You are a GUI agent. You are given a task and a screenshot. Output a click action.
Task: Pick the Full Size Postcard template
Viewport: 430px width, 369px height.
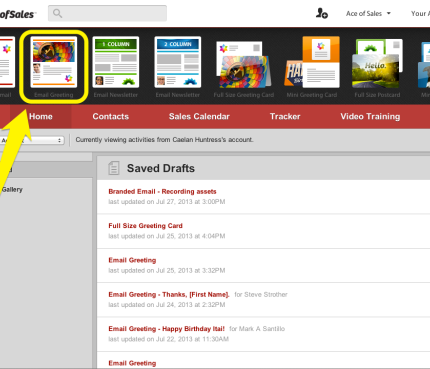tap(377, 63)
